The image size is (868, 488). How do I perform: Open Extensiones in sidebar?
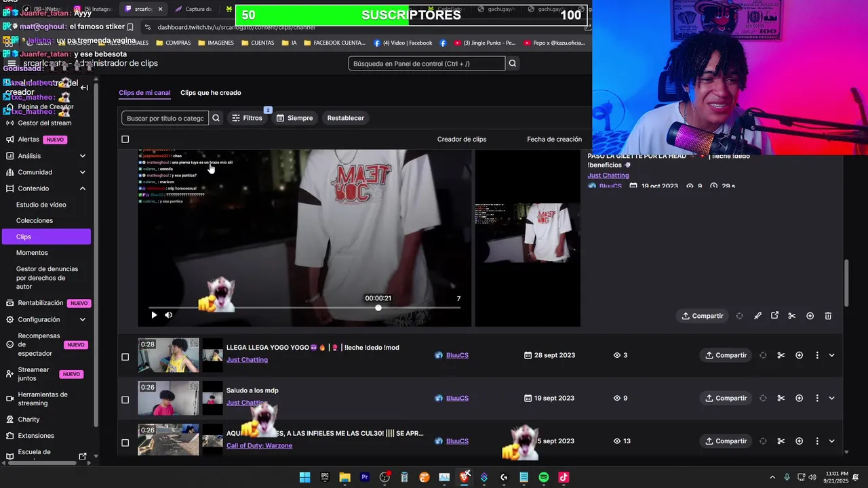coord(36,436)
